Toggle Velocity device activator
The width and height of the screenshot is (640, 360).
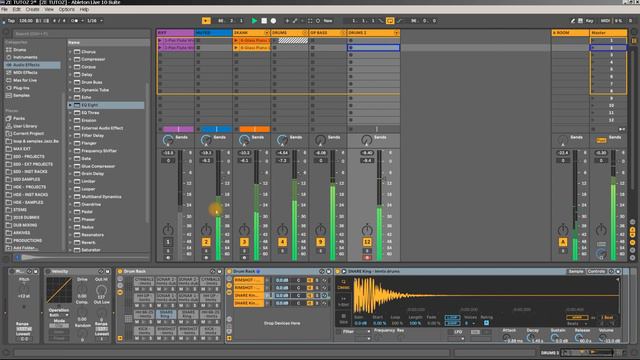pos(48,271)
